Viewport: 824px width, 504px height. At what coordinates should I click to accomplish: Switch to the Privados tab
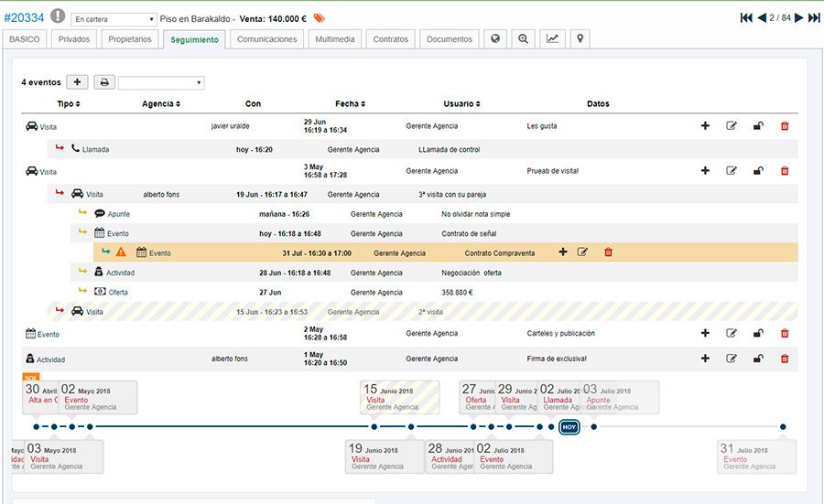(x=73, y=38)
